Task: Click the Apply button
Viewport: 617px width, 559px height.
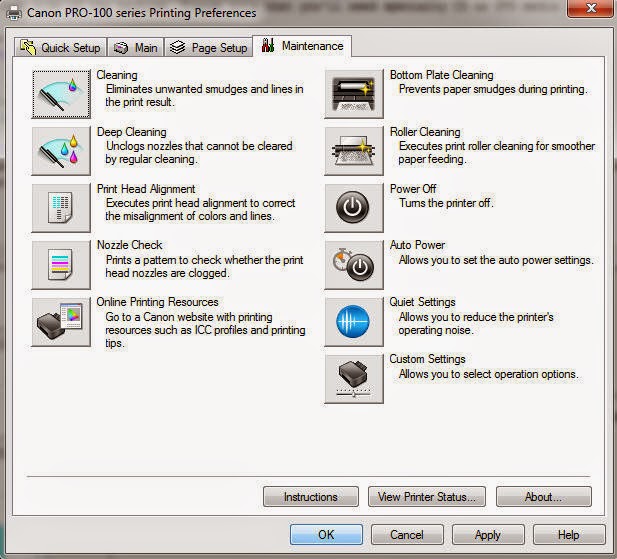Action: coord(488,535)
